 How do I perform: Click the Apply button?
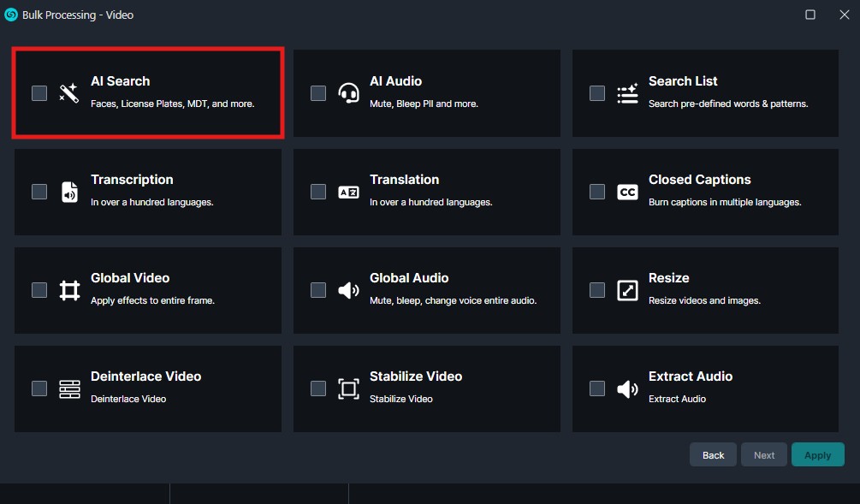tap(817, 455)
